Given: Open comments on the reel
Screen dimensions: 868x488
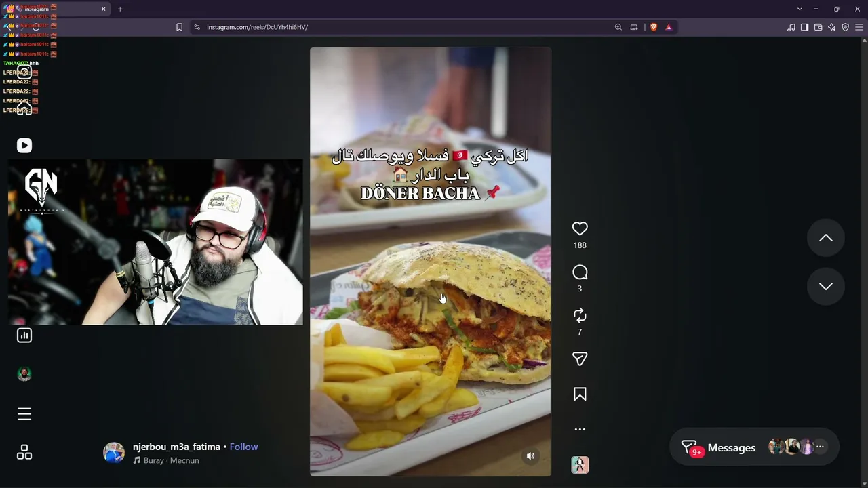Looking at the screenshot, I should 580,272.
